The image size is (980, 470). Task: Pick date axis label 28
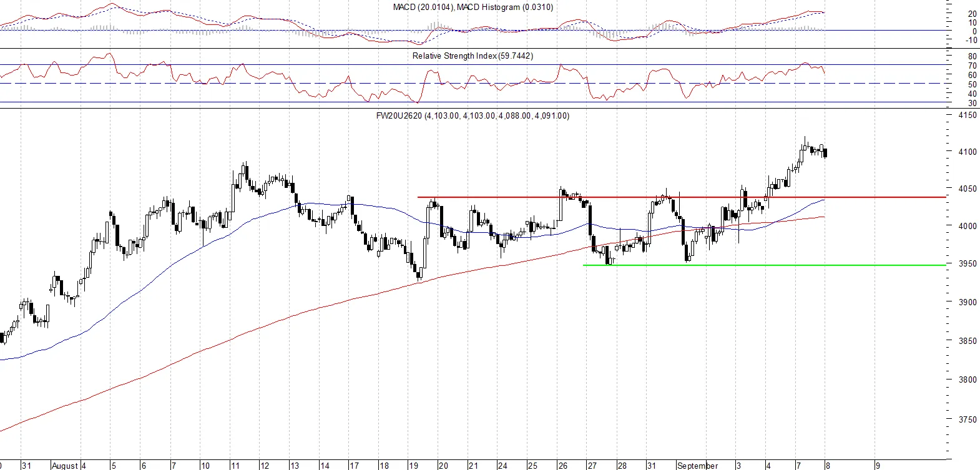tap(622, 466)
